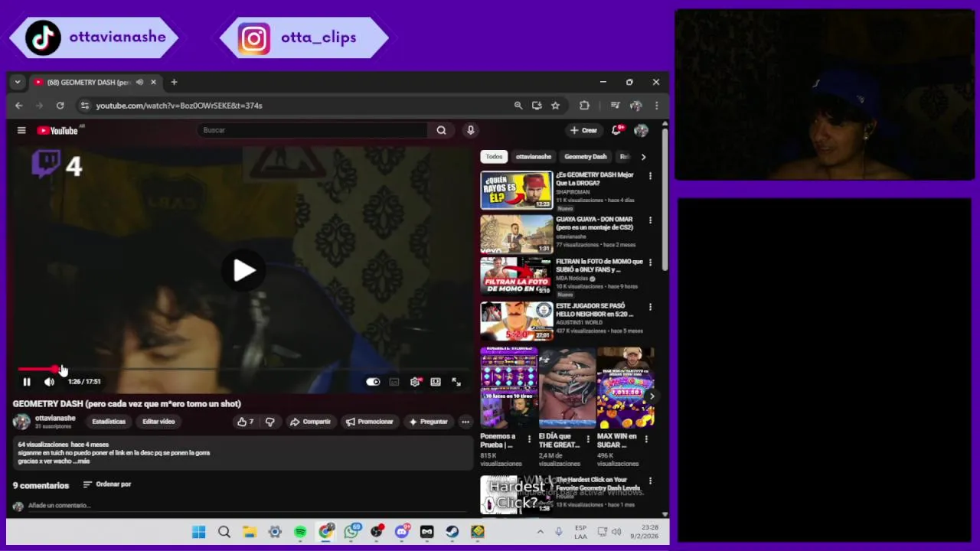The height and width of the screenshot is (551, 980).
Task: Play the video using center play button
Action: click(x=244, y=270)
